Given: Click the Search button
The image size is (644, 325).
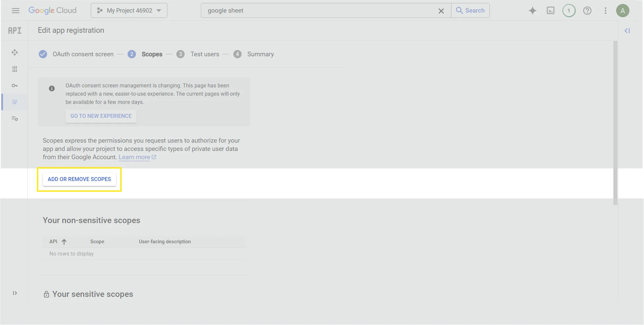Looking at the screenshot, I should 470,11.
